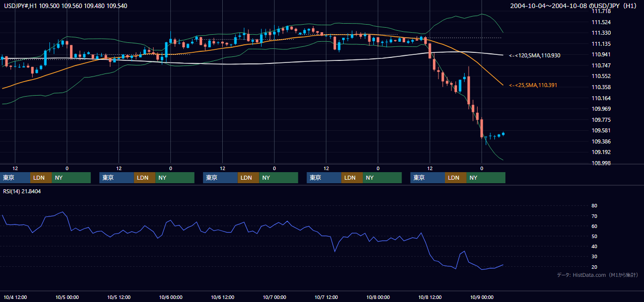Click the leftmost 東京 session box
The height and width of the screenshot is (302, 644).
click(15, 178)
